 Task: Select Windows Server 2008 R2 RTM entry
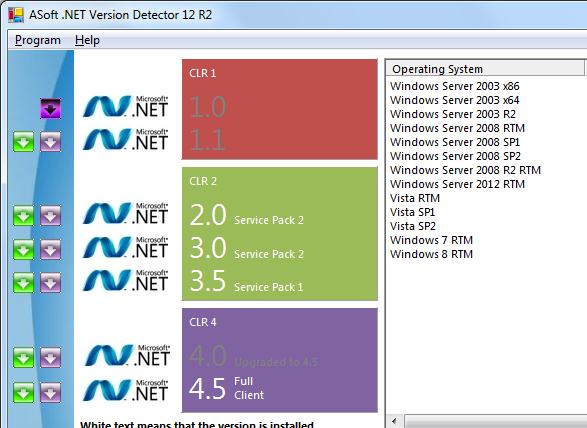point(465,170)
